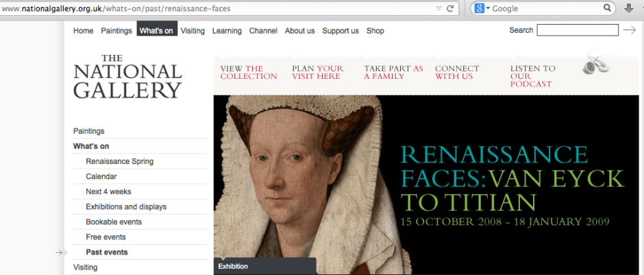Click the exhibition dates 15 October 2008 text
Image resolution: width=644 pixels, height=275 pixels.
click(x=505, y=222)
